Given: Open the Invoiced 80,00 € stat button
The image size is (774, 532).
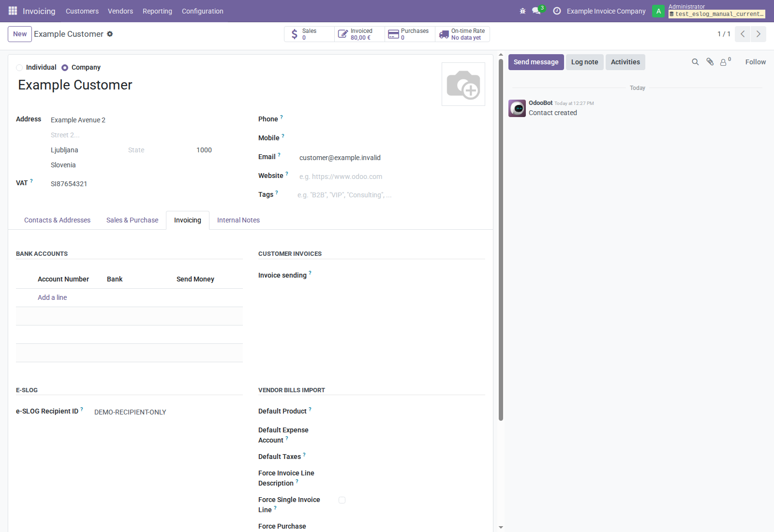Looking at the screenshot, I should pyautogui.click(x=359, y=34).
